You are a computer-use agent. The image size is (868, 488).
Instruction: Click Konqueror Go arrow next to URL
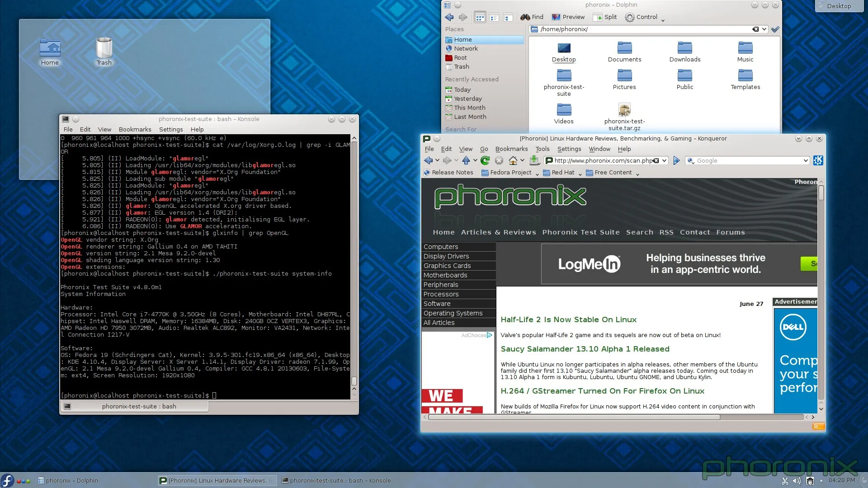(x=676, y=160)
